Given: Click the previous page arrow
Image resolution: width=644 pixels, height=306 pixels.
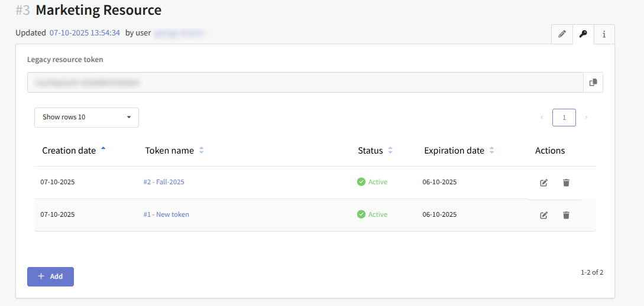Looking at the screenshot, I should pos(542,118).
